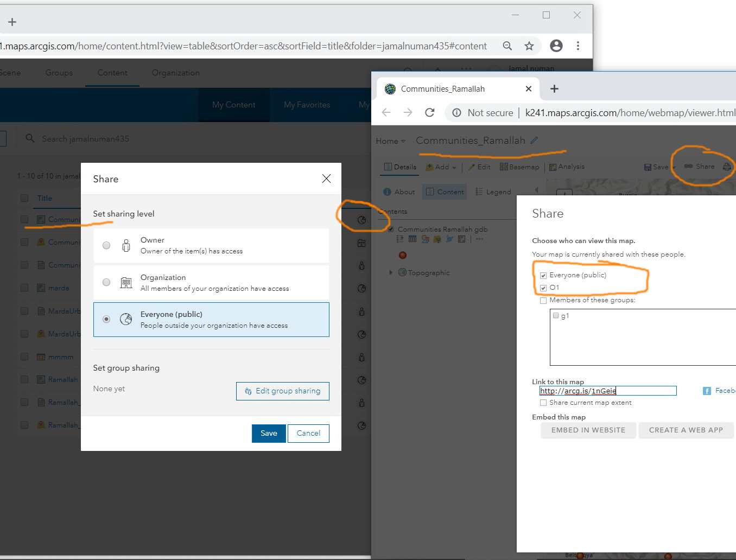The height and width of the screenshot is (560, 736).
Task: Open the Add dropdown in map toolbar
Action: click(x=441, y=167)
